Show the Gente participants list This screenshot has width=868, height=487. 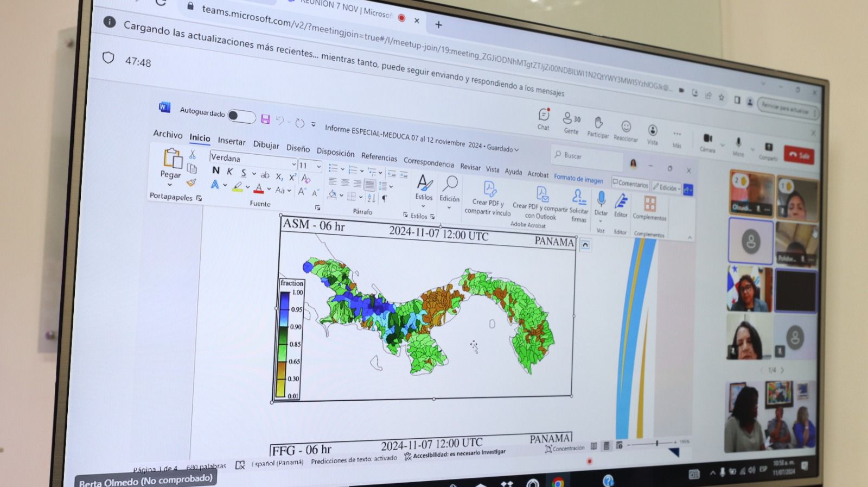[571, 123]
